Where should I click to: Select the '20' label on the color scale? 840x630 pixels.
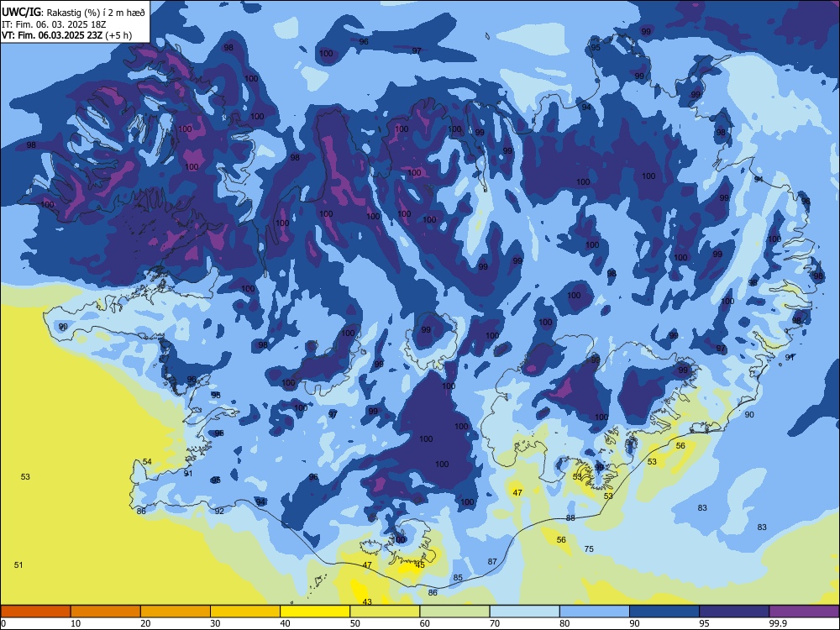[x=145, y=623]
